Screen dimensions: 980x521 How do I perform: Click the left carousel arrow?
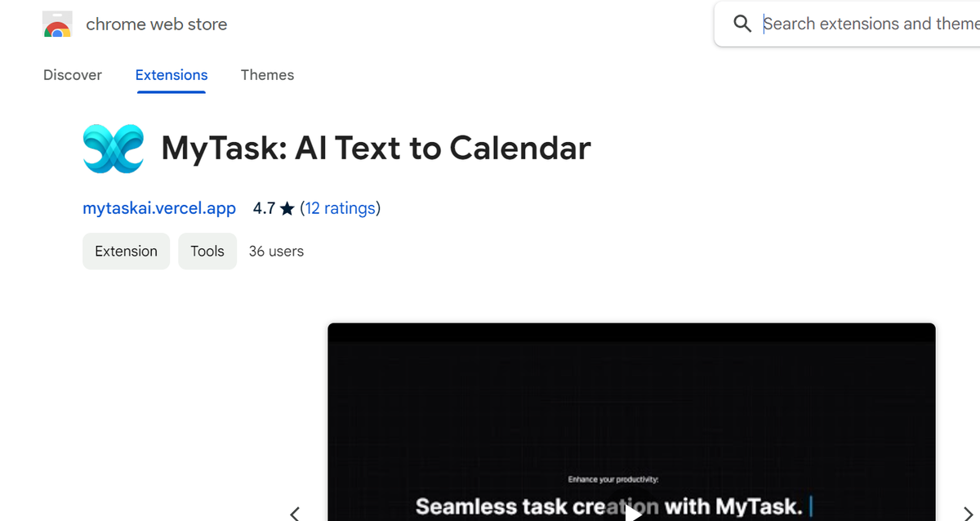click(295, 514)
